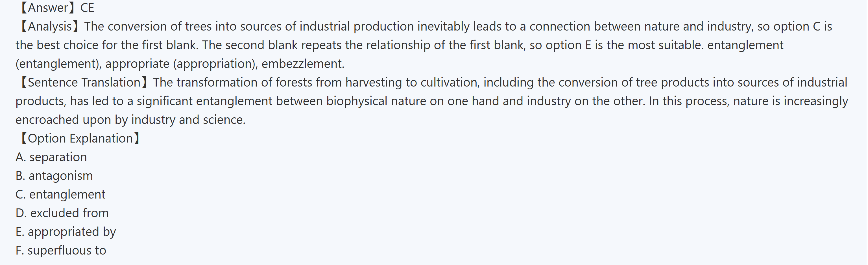Click the answer text "CE"

pyautogui.click(x=87, y=8)
